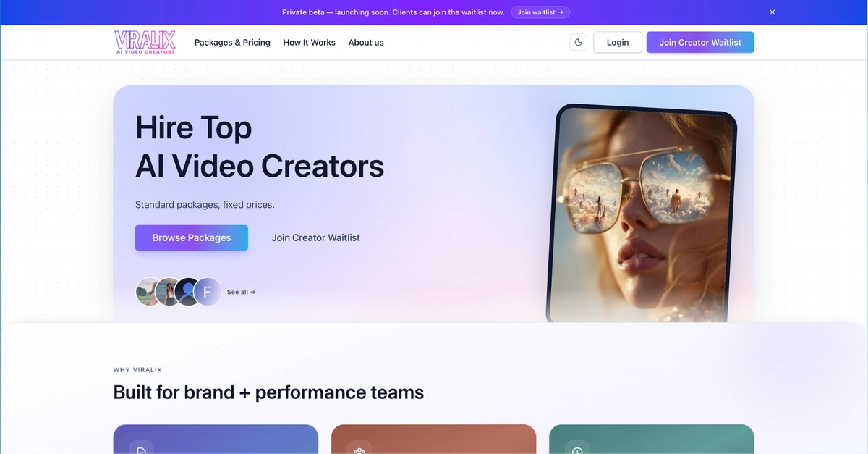Viewport: 868px width, 454px height.
Task: Click the See all arrow icon
Action: click(x=251, y=291)
